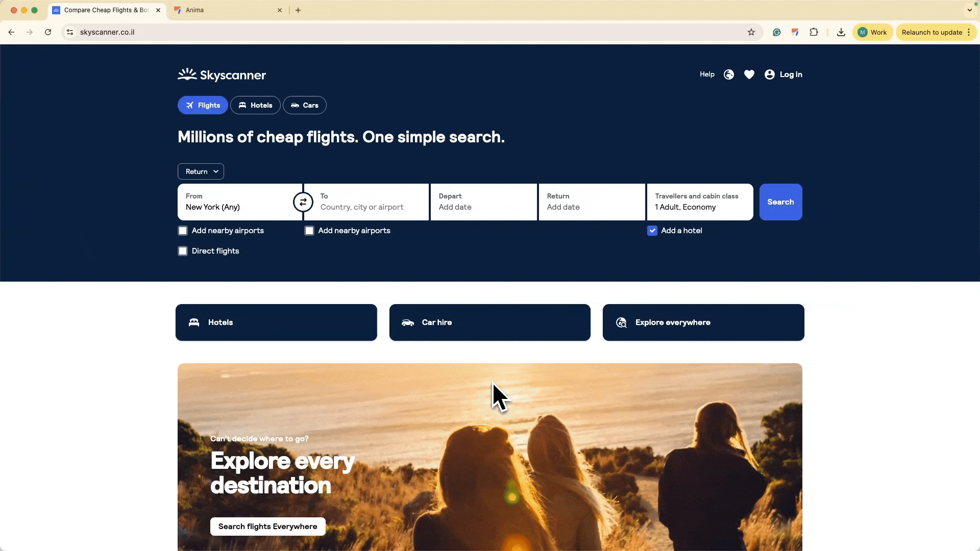
Task: Switch to the Anima browser tab
Action: click(x=228, y=10)
